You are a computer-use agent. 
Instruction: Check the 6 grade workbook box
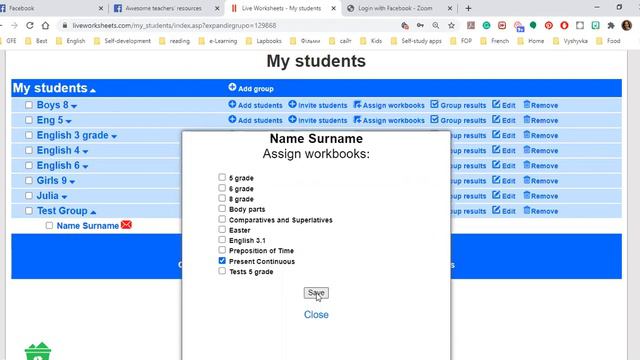pyautogui.click(x=222, y=188)
